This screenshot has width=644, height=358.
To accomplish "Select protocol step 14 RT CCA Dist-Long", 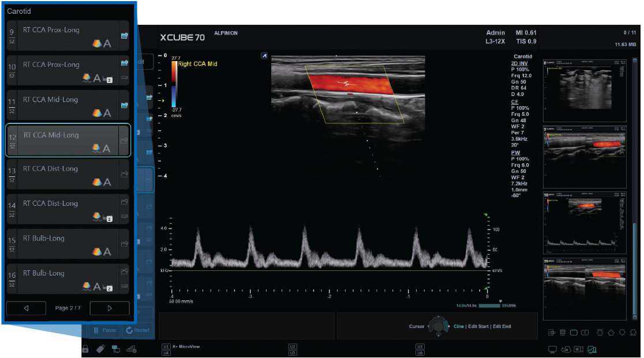I will (68, 209).
